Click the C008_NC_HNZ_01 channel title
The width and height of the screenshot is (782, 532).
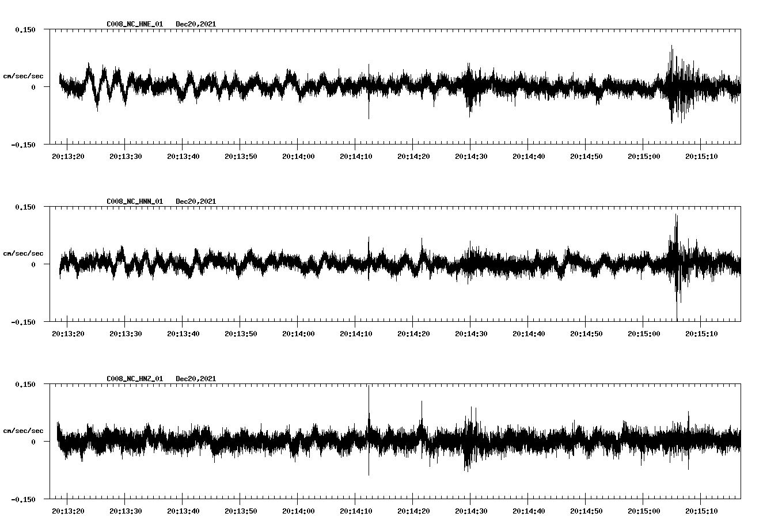tap(135, 379)
